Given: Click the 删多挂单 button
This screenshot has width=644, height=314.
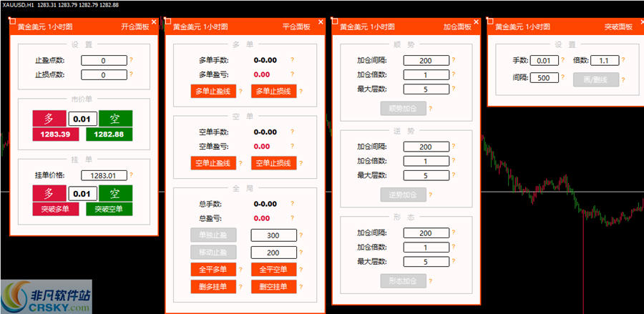Looking at the screenshot, I should click(213, 287).
